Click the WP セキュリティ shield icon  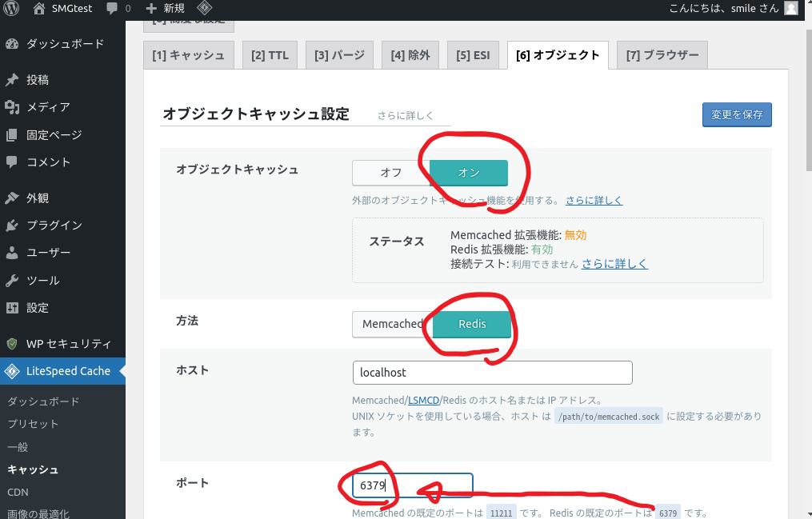(12, 344)
